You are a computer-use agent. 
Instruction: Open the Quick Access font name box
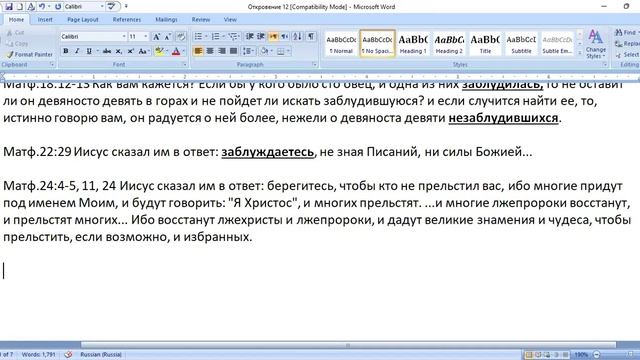(x=84, y=7)
